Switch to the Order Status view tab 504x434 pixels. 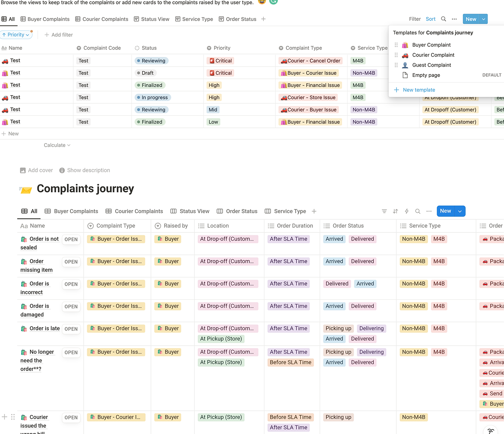tap(237, 211)
